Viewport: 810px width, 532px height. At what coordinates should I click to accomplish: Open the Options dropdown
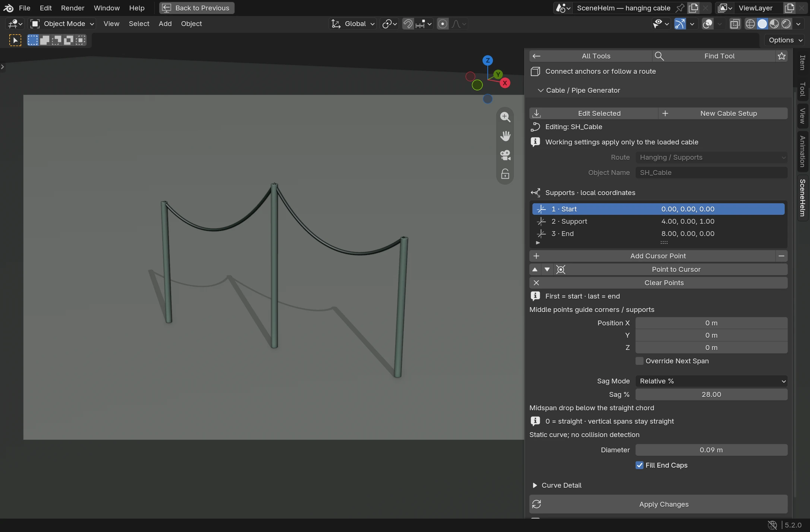pyautogui.click(x=785, y=40)
